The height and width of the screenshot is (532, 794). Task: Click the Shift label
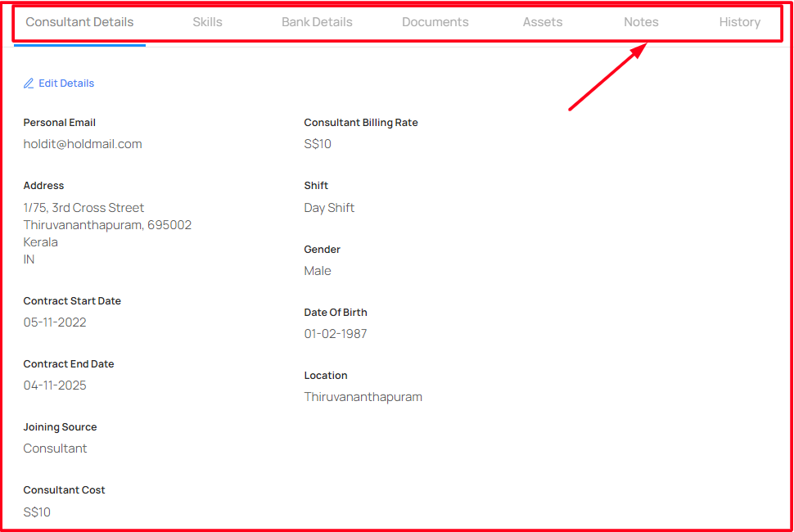pos(316,186)
